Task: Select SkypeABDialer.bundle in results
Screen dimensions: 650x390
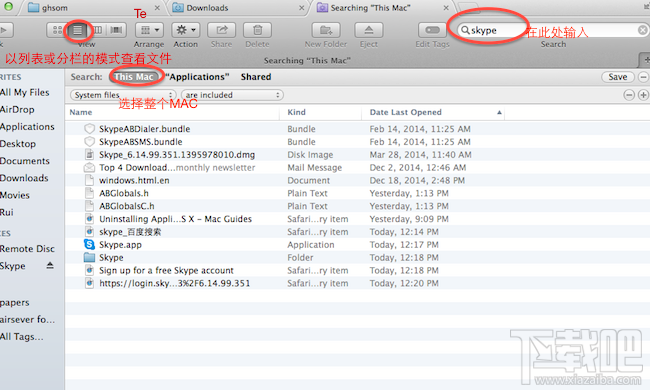Action: (144, 129)
